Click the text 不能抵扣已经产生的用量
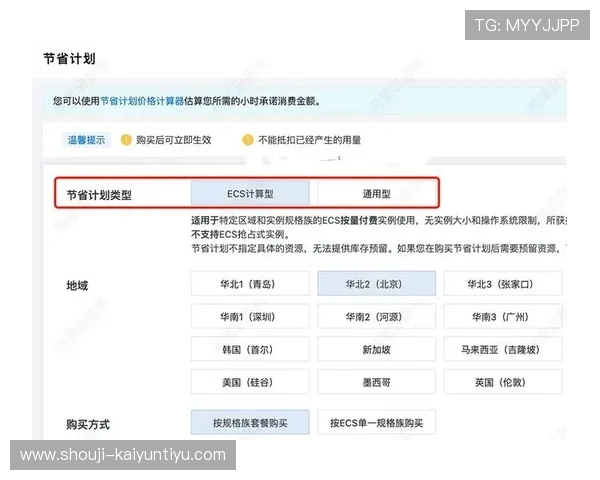This screenshot has width=600, height=480. coord(310,140)
